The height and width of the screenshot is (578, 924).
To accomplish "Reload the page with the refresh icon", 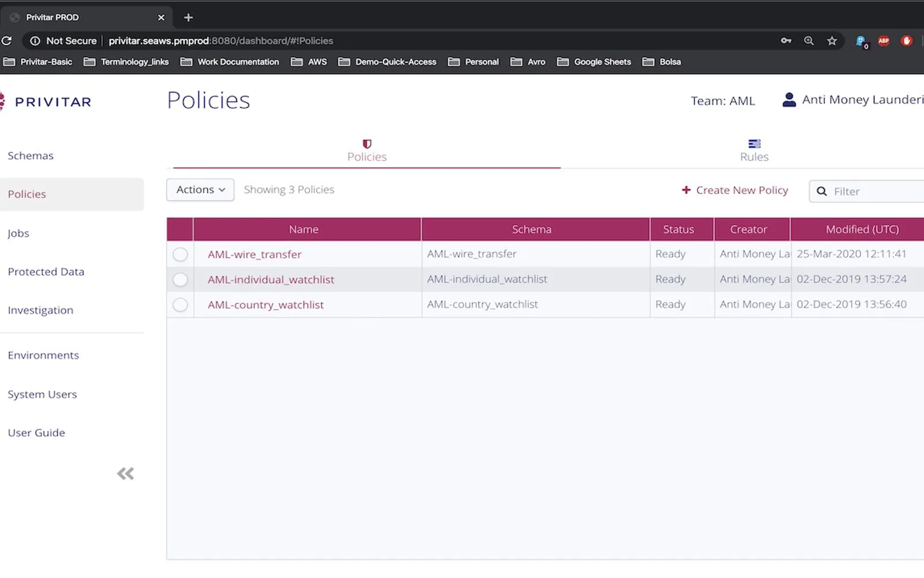I will (6, 41).
